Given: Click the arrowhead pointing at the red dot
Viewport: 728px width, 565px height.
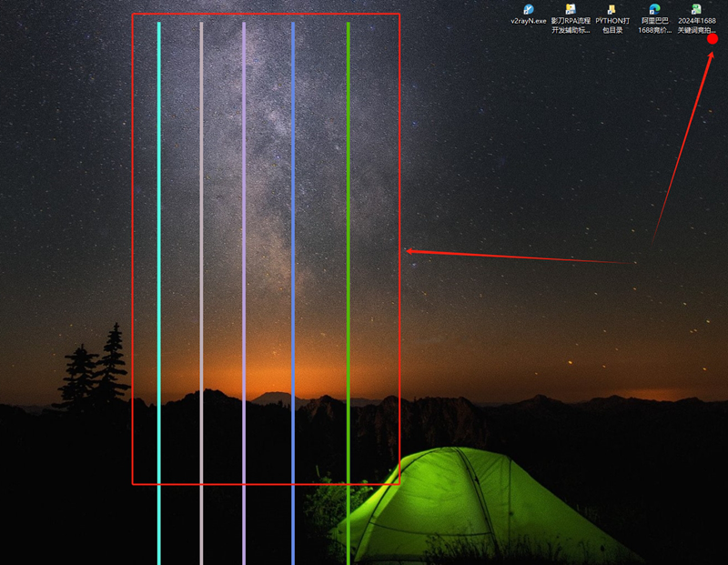Looking at the screenshot, I should click(711, 56).
